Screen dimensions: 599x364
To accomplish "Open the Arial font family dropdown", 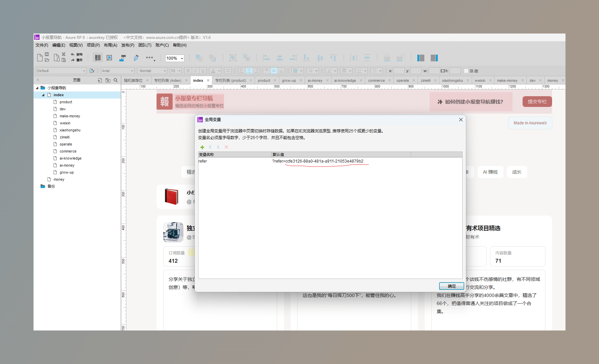I will (118, 71).
